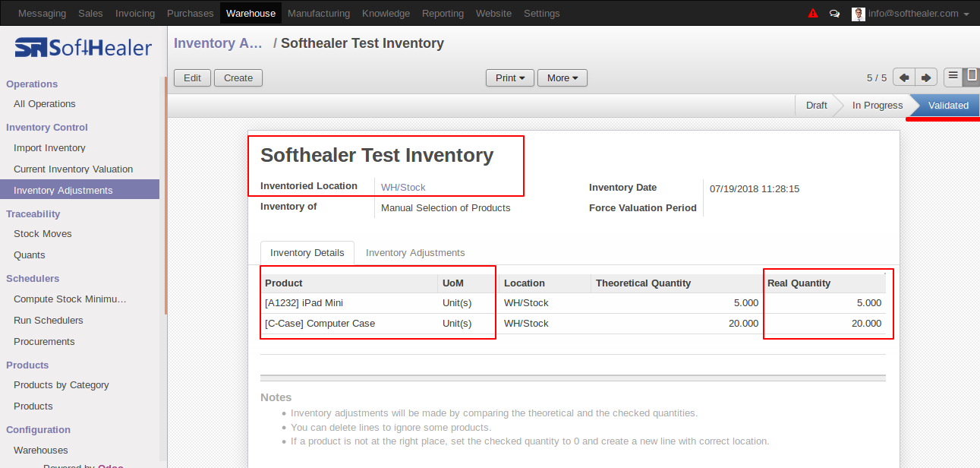Switch to Inventory Details tab
Screen dimensions: 980x468
coord(307,253)
